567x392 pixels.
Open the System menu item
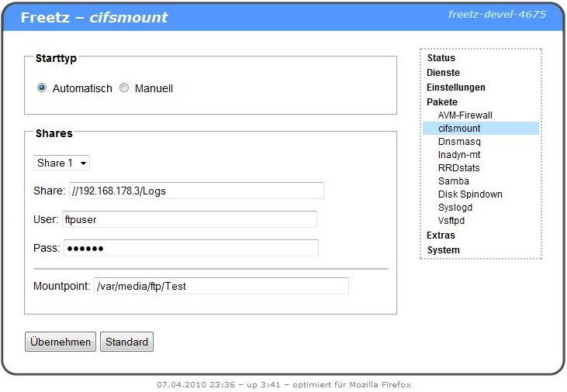443,250
